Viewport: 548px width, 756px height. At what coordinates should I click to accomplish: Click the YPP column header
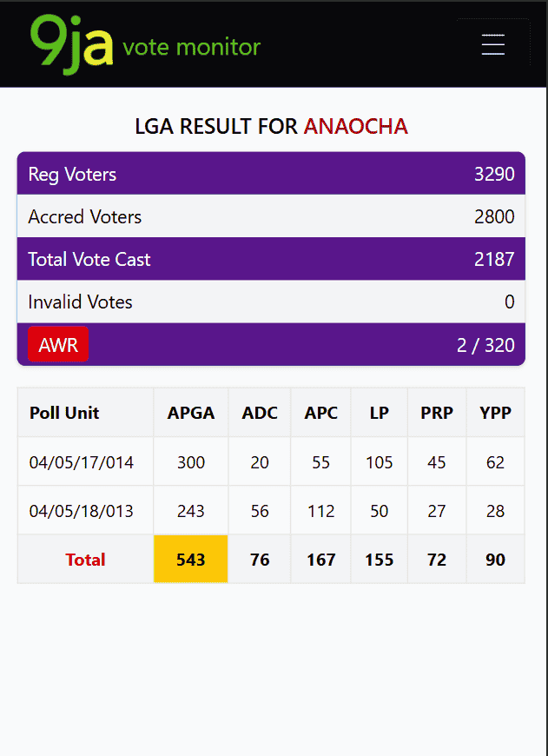(496, 413)
